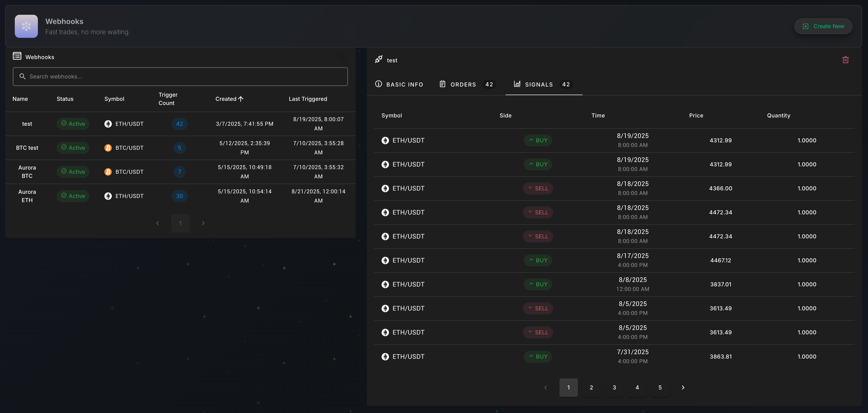Click the Signals chart icon on the tab
This screenshot has width=868, height=413.
[516, 84]
